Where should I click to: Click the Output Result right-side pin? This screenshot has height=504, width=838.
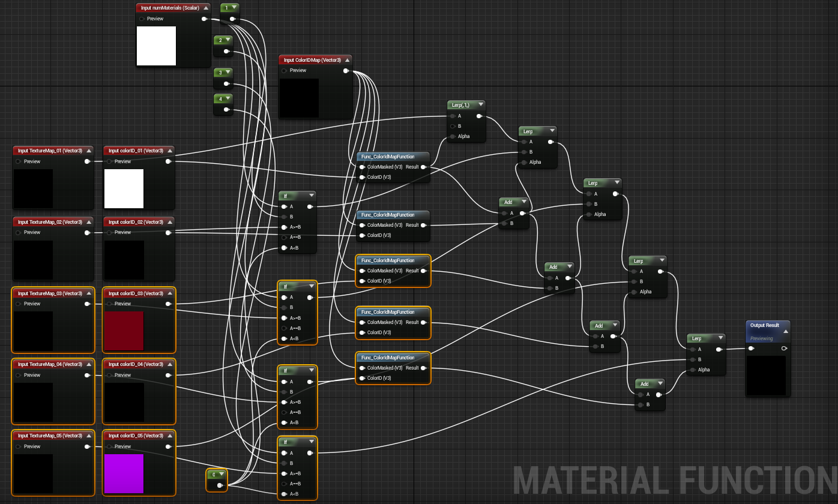point(784,349)
